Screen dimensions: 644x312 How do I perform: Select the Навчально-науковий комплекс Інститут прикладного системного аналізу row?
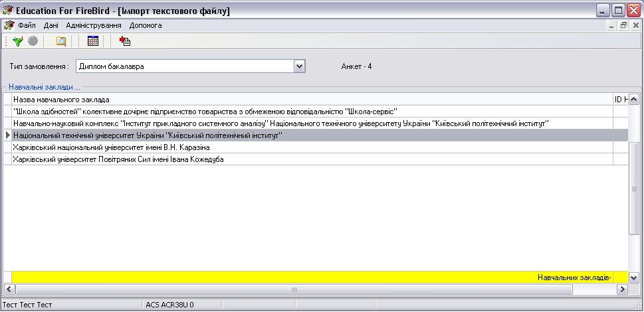pos(312,123)
